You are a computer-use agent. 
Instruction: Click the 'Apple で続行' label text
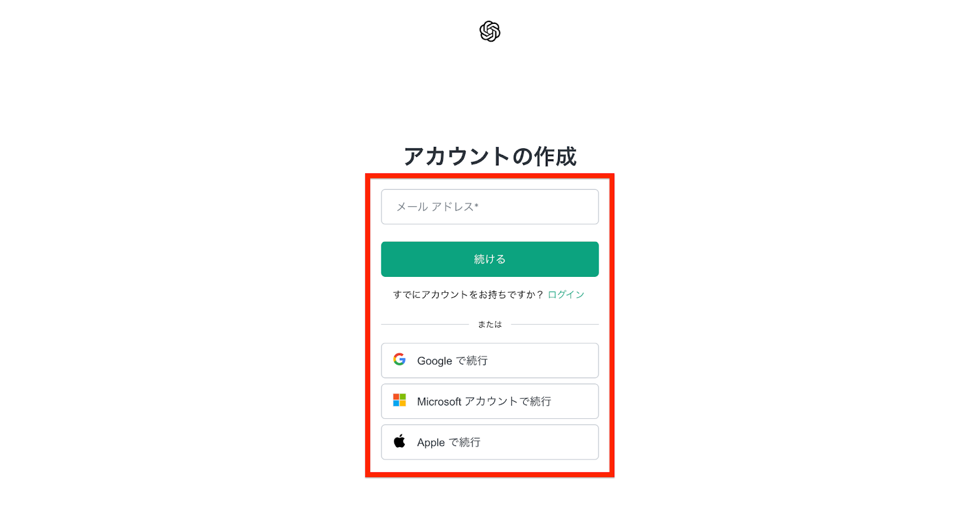point(449,442)
